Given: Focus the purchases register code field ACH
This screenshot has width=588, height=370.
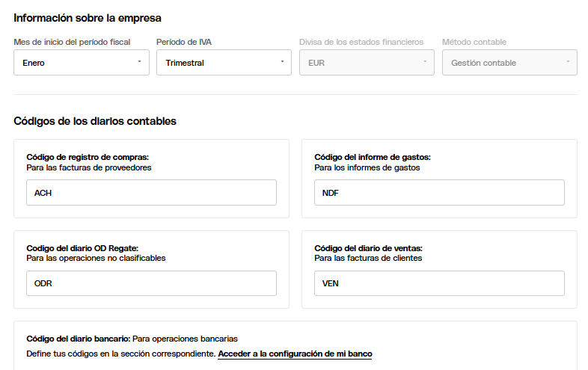Looking at the screenshot, I should coord(152,192).
